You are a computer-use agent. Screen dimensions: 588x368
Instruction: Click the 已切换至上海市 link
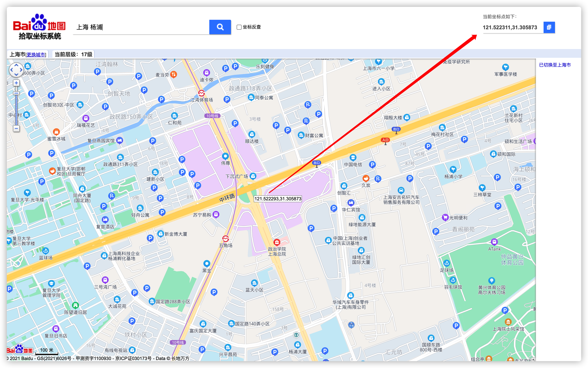point(555,65)
